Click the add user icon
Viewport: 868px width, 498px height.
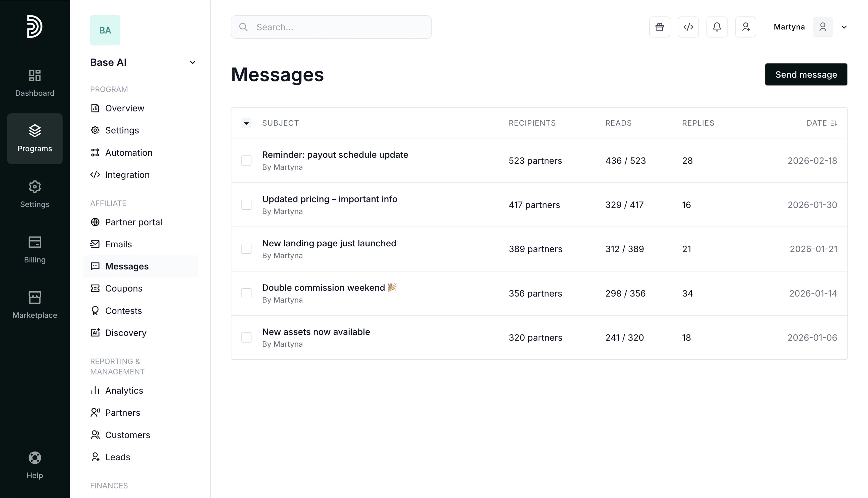[746, 27]
